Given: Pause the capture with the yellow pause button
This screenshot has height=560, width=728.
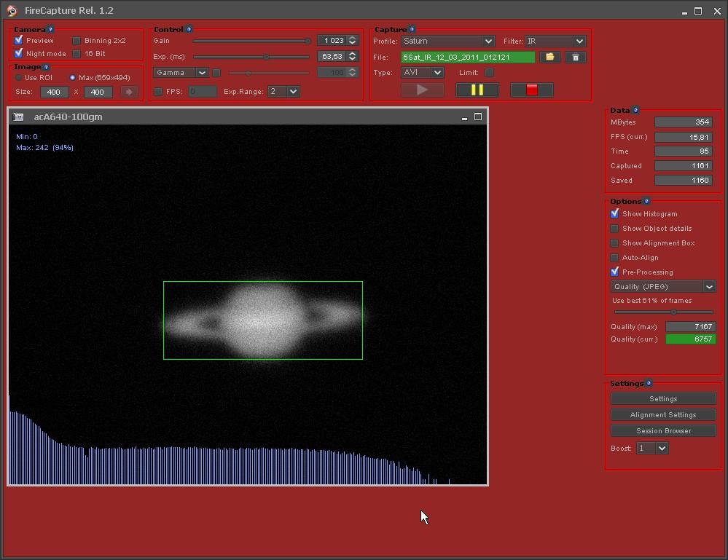Looking at the screenshot, I should 477,90.
